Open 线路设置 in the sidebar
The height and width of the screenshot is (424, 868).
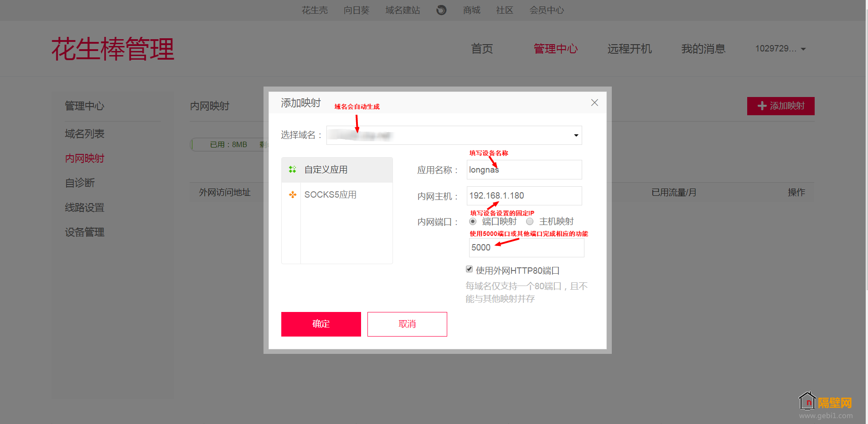84,208
